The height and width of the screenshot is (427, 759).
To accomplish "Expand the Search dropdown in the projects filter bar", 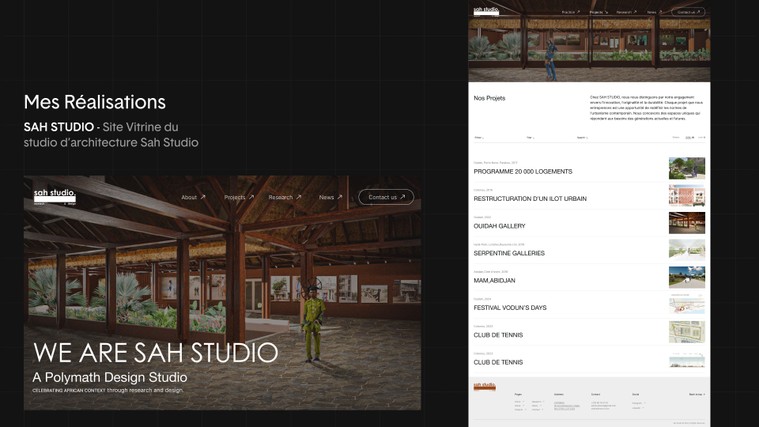I will tap(581, 137).
